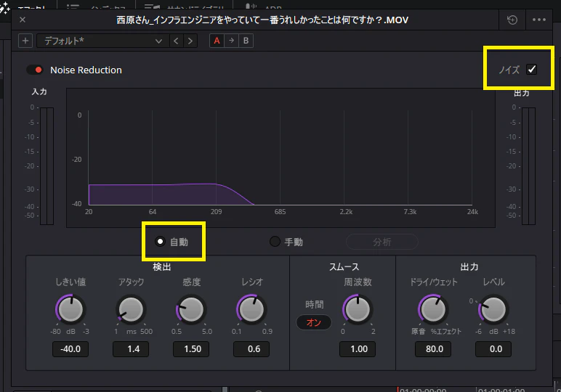Open the デフォルト preset dropdown
Screen dimensions: 561x392
click(x=103, y=41)
